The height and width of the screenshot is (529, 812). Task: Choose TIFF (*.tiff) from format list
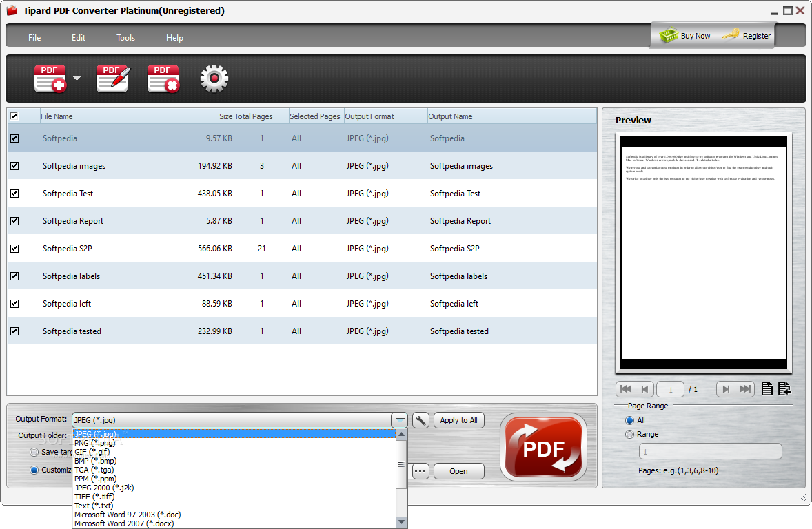click(x=234, y=497)
